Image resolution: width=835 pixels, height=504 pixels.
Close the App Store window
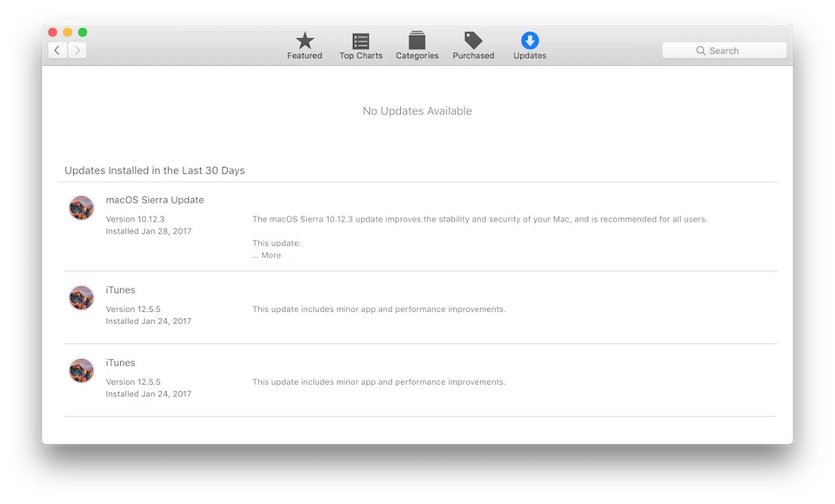(53, 32)
